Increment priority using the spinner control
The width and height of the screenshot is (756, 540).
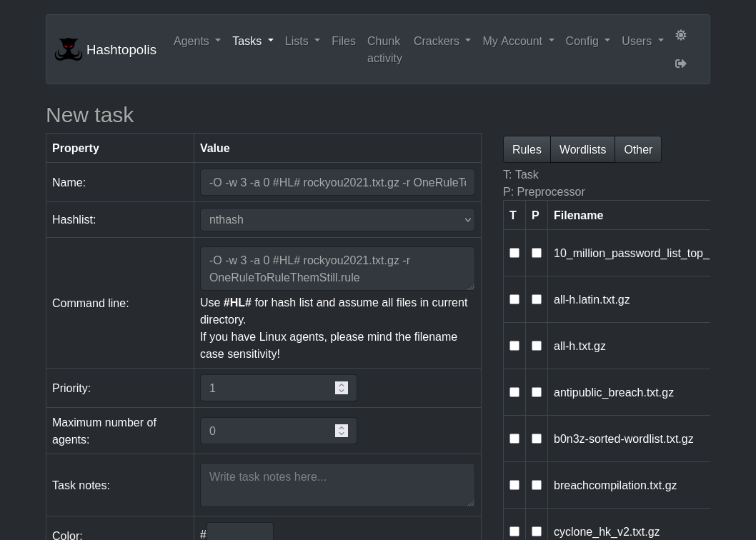pos(342,384)
